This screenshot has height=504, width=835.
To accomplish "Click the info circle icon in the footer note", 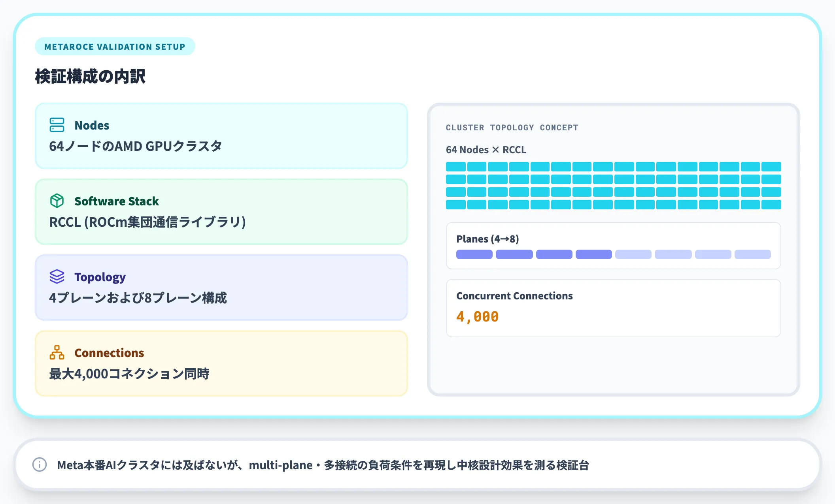I will (40, 465).
